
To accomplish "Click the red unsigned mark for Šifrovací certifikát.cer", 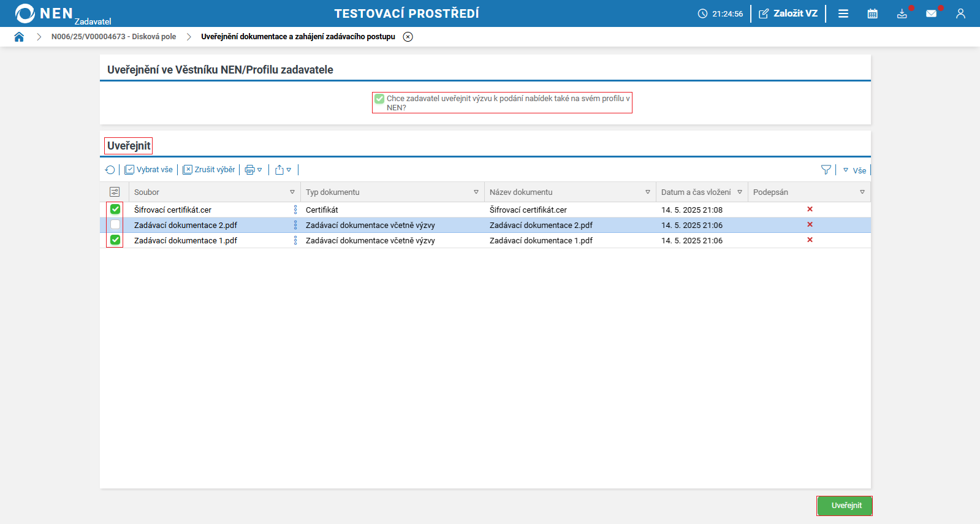I will [x=810, y=209].
